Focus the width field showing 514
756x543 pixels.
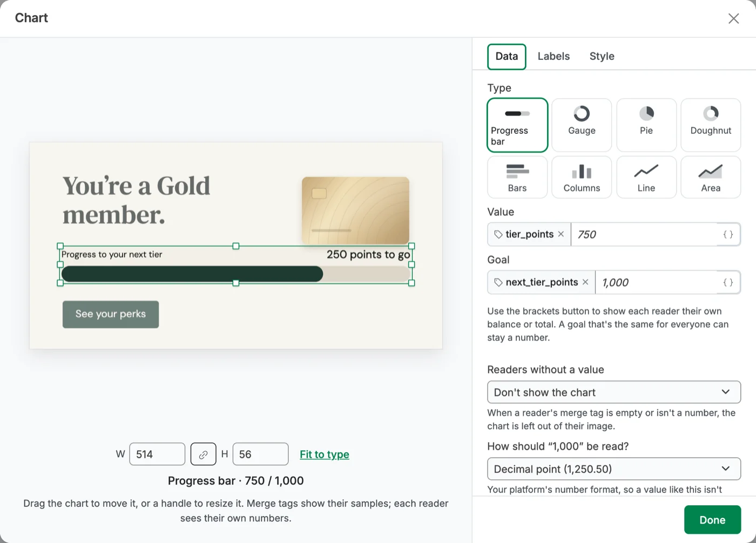[x=157, y=454]
